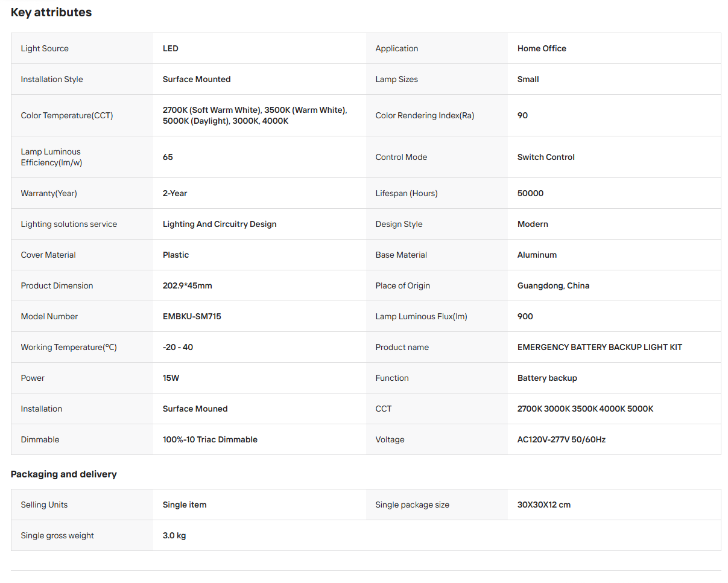Select the AC120V-277V 50/60Hz voltage value

tap(562, 439)
